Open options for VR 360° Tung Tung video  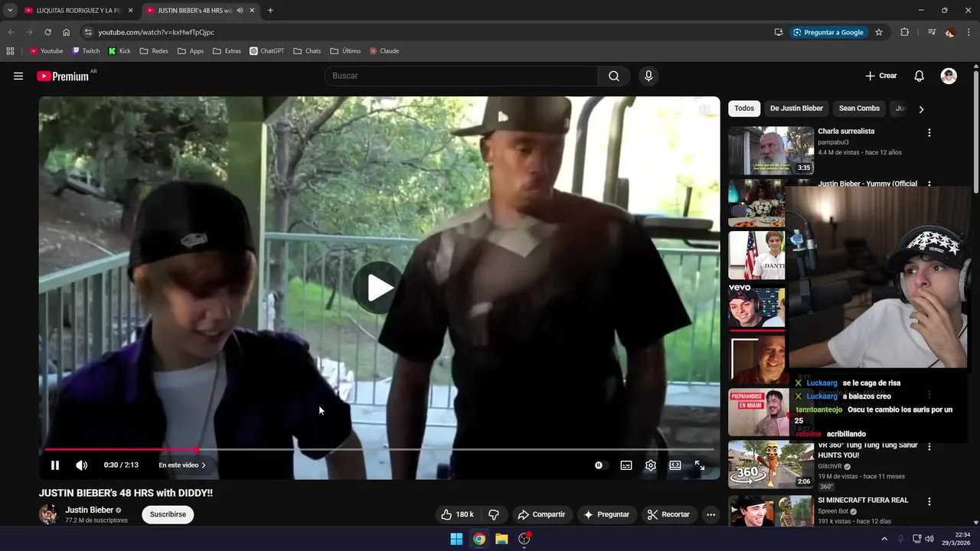pyautogui.click(x=929, y=446)
